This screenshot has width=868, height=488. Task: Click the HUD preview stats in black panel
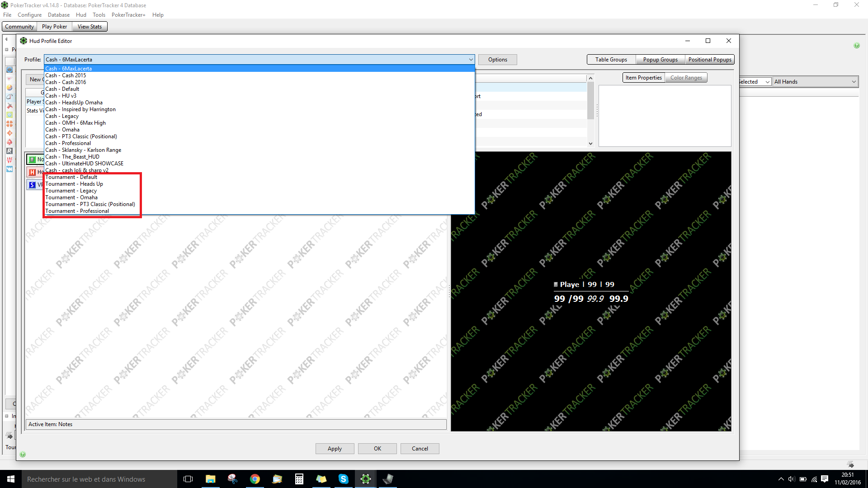tap(591, 292)
